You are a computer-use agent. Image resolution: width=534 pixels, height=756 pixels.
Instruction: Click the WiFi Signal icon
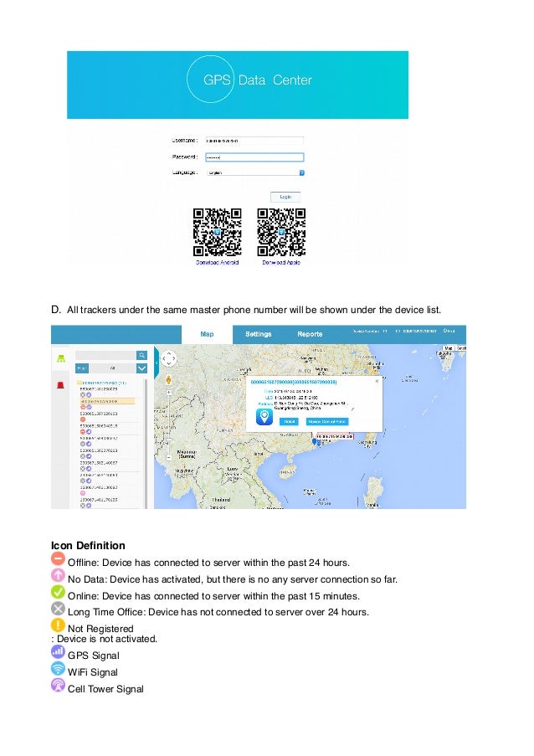pos(58,668)
